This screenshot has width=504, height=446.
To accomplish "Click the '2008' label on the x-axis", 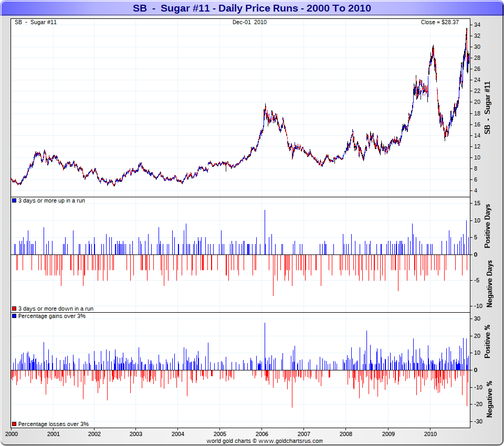I will pos(346,434).
